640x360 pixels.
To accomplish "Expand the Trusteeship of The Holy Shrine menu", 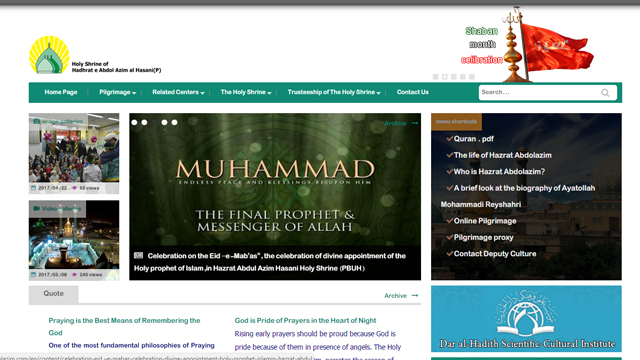I will coord(334,92).
